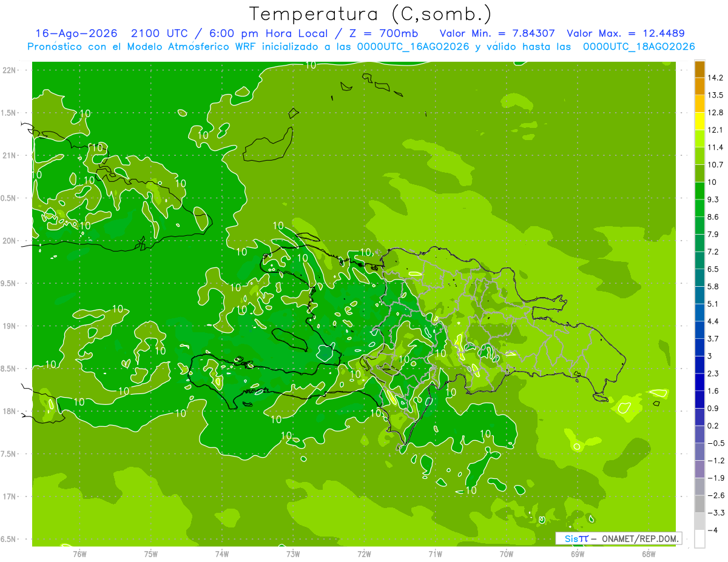Select the '0.9' legend value
This screenshot has height=562, width=728.
click(714, 408)
